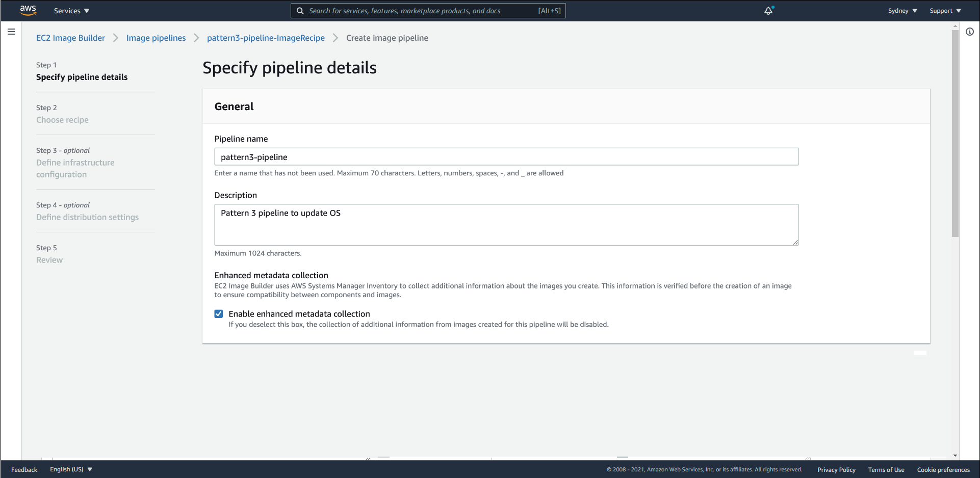
Task: Open the Support menu
Action: [944, 10]
